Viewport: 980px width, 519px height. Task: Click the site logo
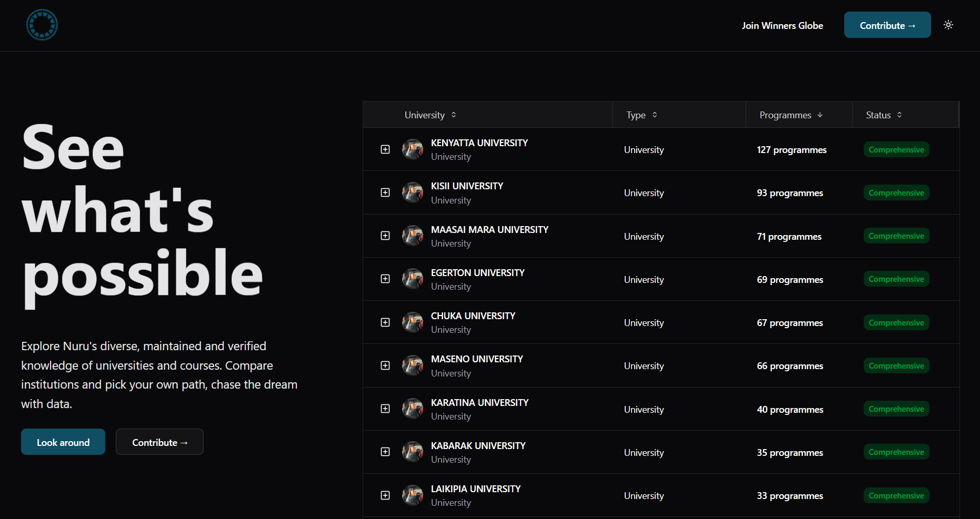pos(42,25)
